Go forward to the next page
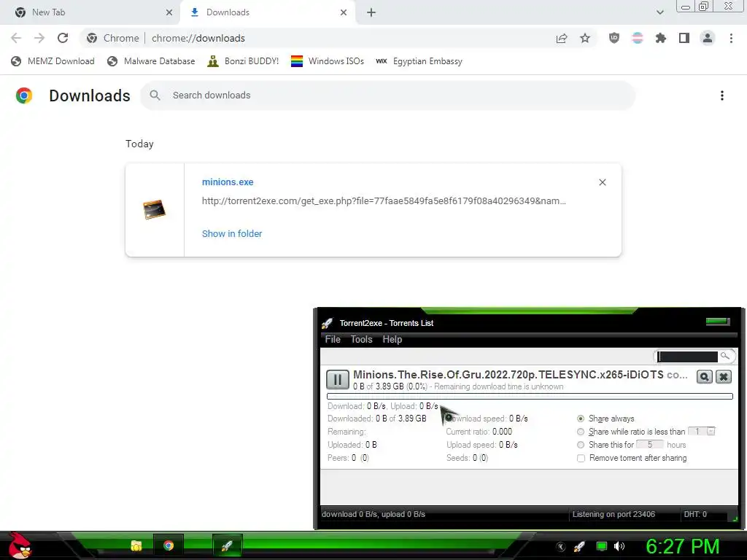The image size is (747, 560). (x=39, y=38)
